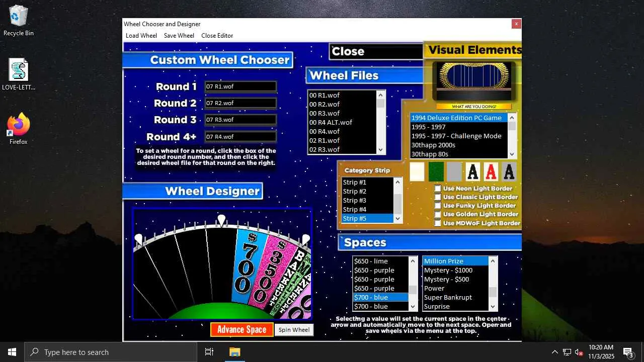Viewport: 644px width, 362px height.
Task: Choose black letter A on white style
Action: click(472, 172)
